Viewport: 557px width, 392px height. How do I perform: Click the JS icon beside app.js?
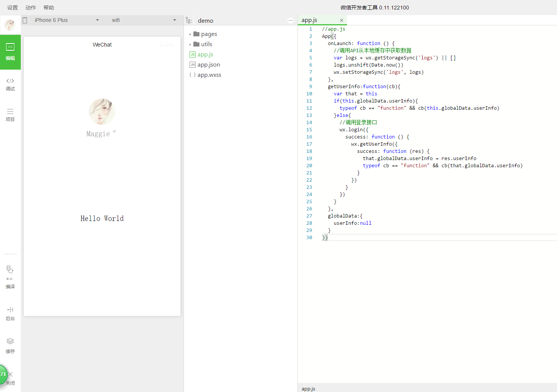193,54
